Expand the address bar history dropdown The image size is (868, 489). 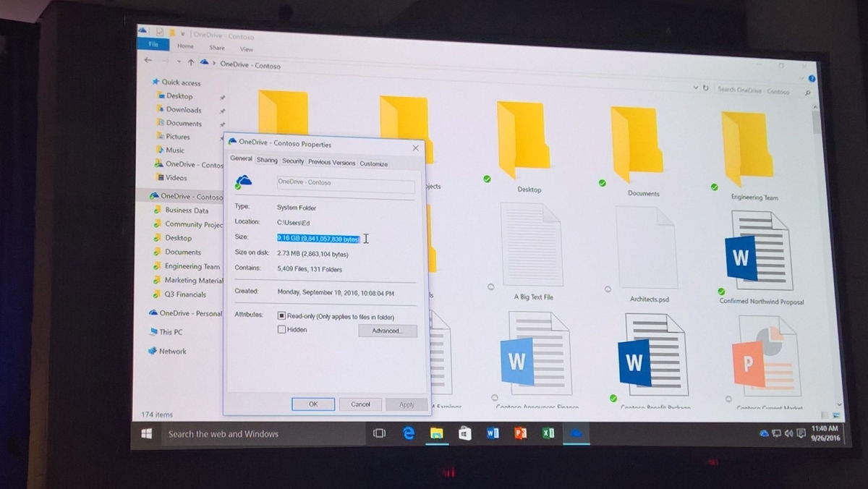click(x=695, y=88)
